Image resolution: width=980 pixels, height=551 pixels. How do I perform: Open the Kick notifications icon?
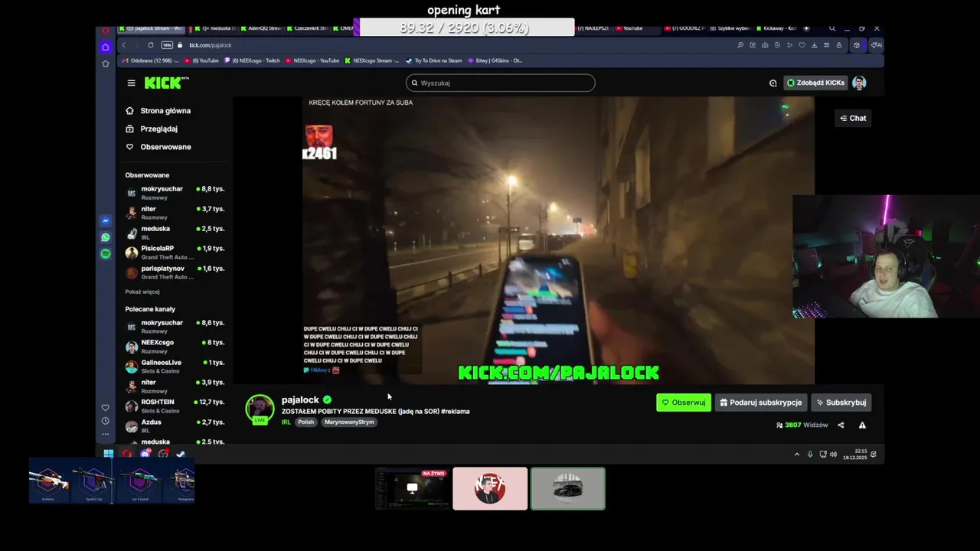[x=773, y=83]
